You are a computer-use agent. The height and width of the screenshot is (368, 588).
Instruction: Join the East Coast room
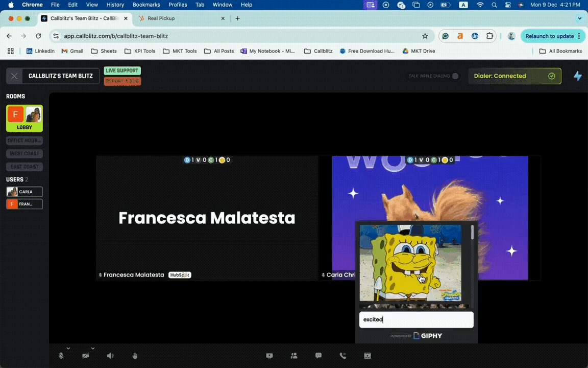click(24, 167)
